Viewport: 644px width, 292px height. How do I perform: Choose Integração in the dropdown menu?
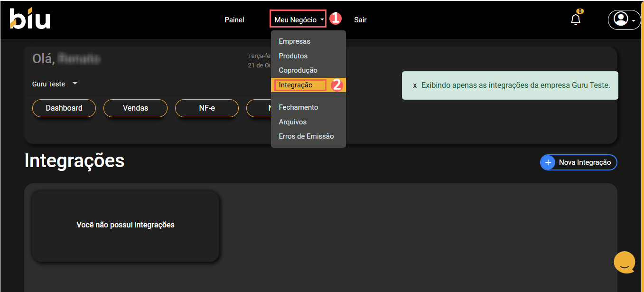click(296, 85)
